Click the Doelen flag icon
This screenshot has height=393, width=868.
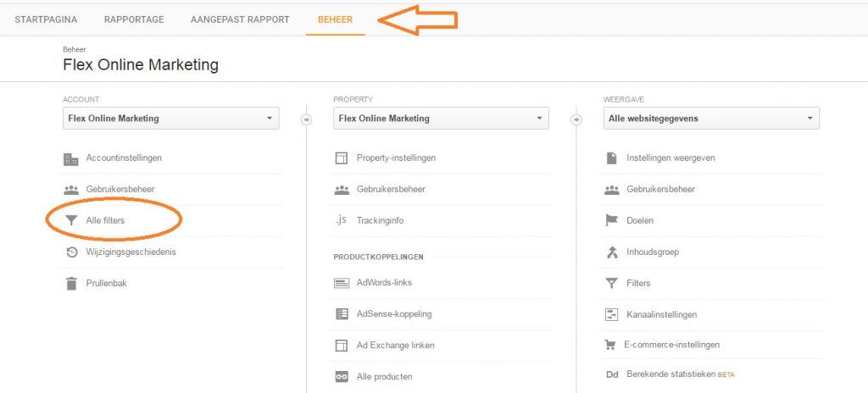tap(611, 220)
